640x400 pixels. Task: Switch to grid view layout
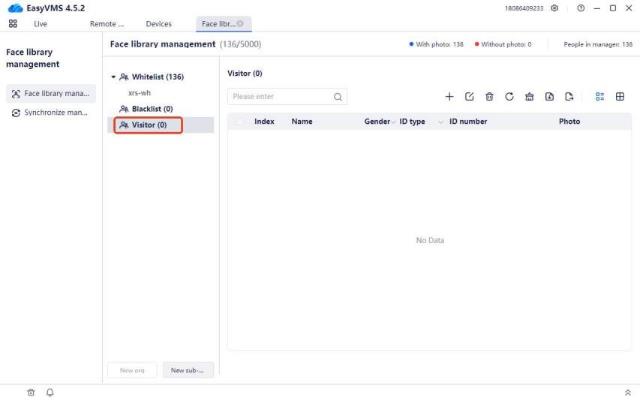coord(620,97)
